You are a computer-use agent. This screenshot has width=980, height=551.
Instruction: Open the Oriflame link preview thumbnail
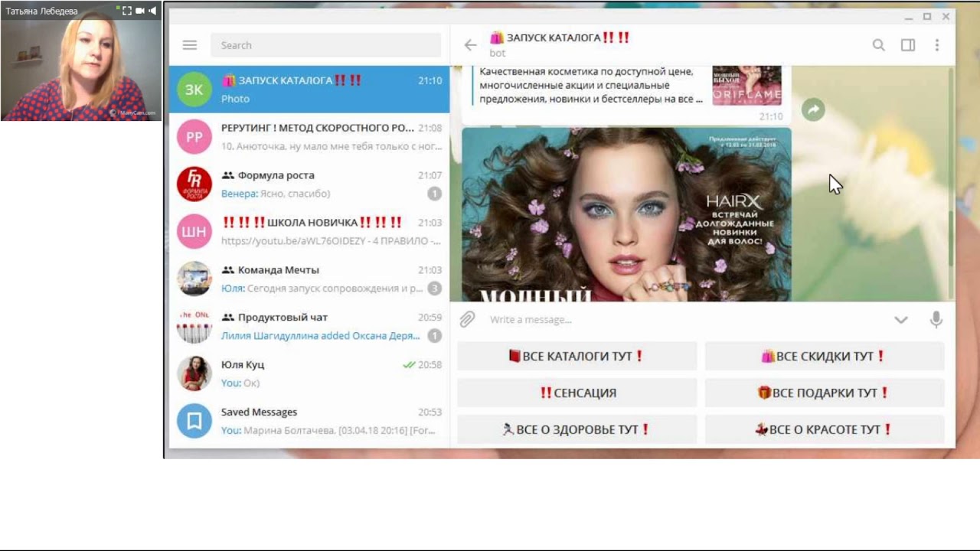coord(746,86)
